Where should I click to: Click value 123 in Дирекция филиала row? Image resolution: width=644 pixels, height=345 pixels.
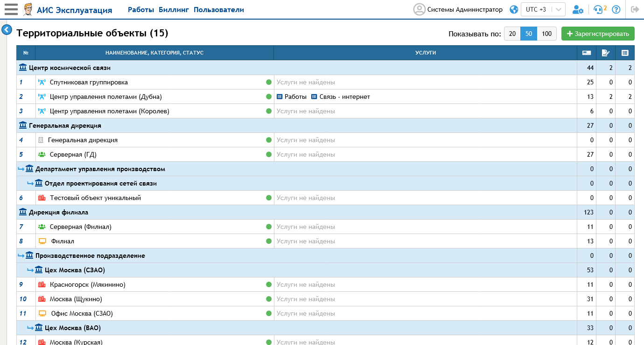point(588,212)
